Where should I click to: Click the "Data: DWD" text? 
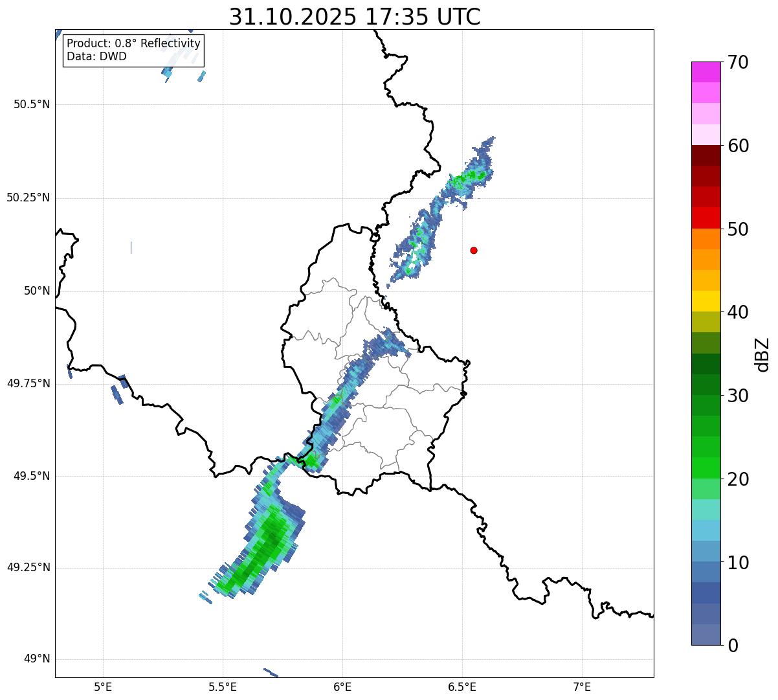tap(96, 56)
